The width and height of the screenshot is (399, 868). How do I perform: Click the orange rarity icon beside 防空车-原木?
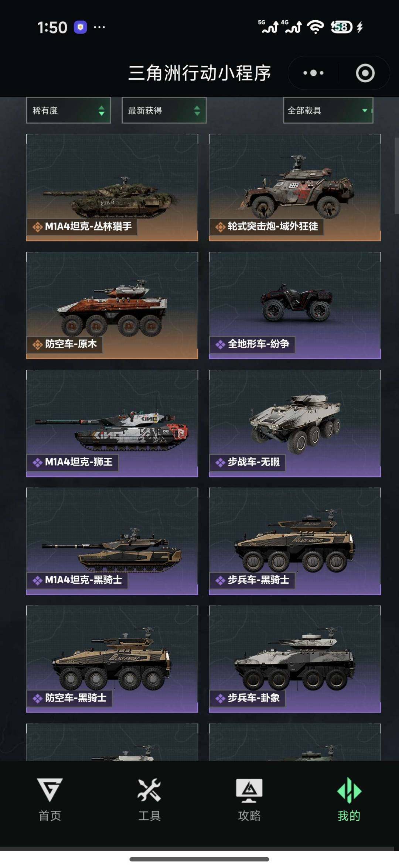click(37, 344)
